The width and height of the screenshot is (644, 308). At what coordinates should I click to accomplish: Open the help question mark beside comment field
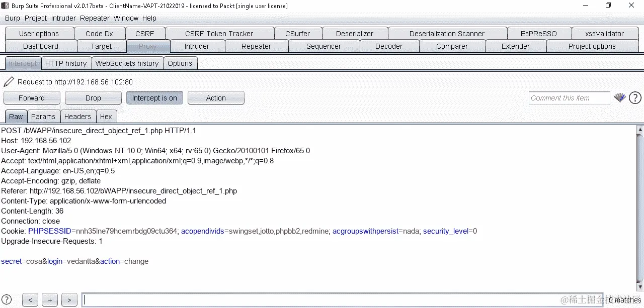(x=635, y=98)
